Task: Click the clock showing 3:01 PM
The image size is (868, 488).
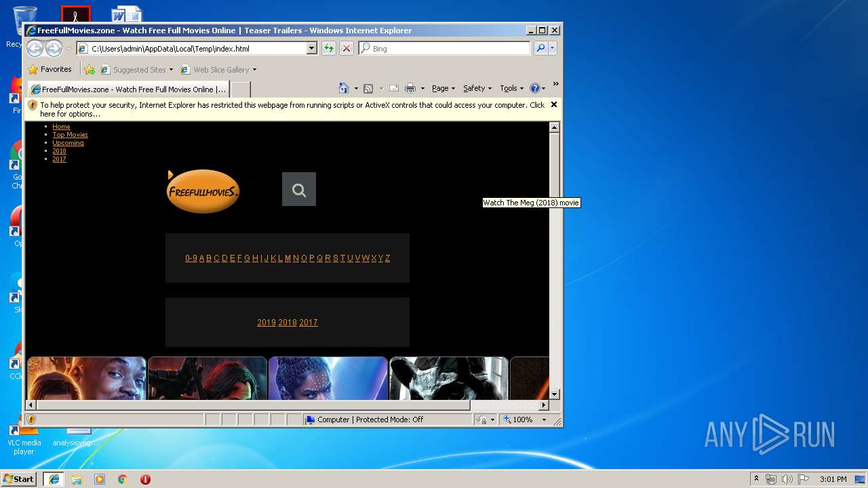Action: pyautogui.click(x=833, y=479)
